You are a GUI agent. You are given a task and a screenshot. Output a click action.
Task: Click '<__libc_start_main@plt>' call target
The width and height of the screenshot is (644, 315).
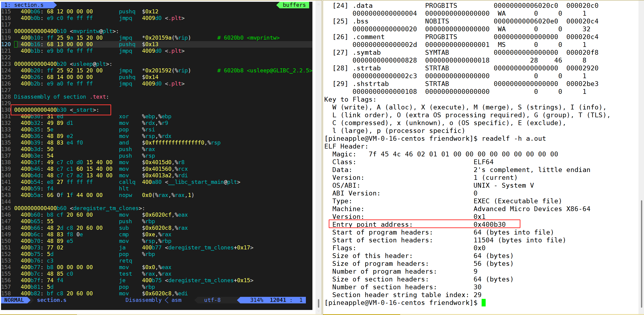tap(203, 182)
